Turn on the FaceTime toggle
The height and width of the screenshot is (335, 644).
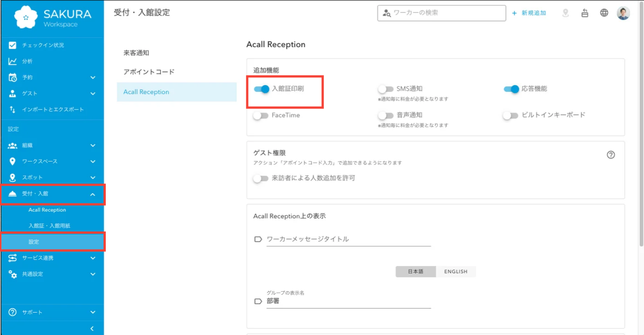pyautogui.click(x=261, y=116)
